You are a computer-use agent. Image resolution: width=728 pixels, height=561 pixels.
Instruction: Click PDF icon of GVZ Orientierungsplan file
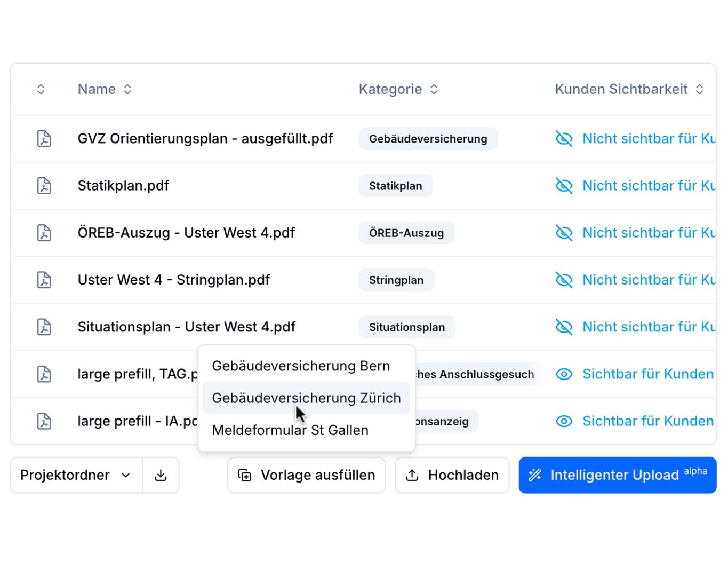pyautogui.click(x=44, y=139)
